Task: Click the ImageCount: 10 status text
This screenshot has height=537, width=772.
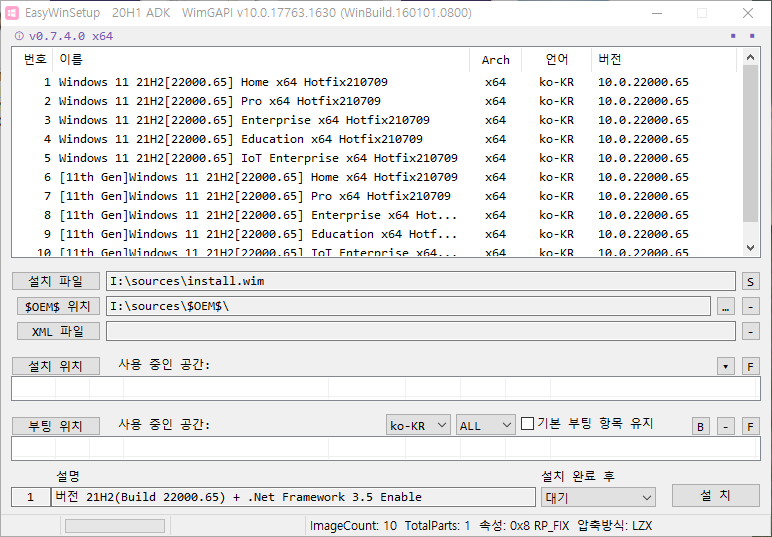Action: click(353, 526)
